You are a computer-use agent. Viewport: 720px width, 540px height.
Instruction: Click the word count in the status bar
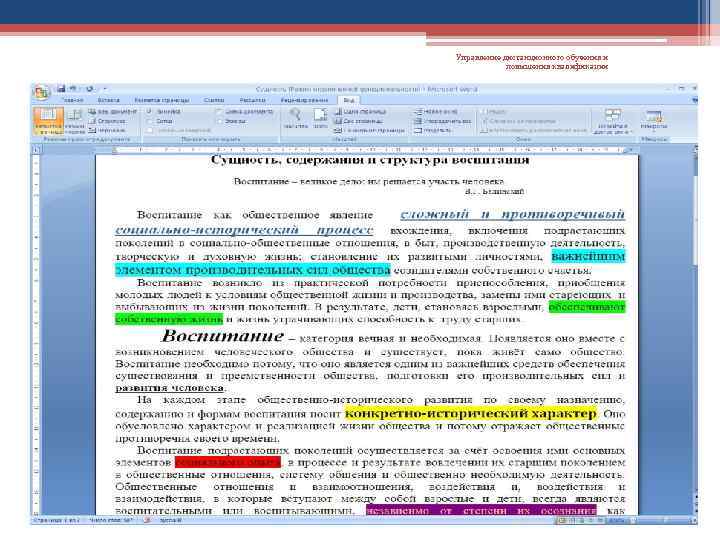tap(111, 520)
